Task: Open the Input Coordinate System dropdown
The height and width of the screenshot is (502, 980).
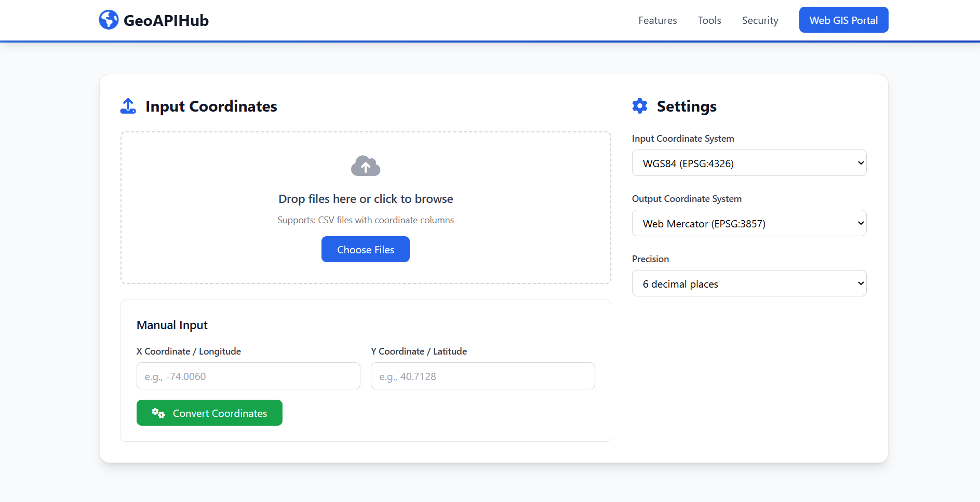Action: [748, 162]
